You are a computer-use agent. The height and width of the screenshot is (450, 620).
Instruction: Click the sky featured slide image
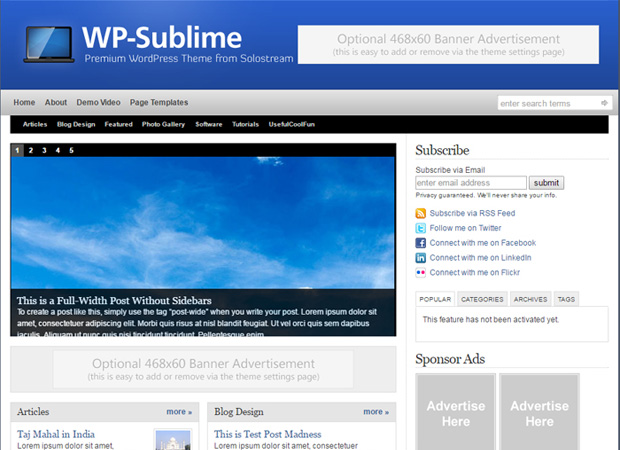pos(203,222)
